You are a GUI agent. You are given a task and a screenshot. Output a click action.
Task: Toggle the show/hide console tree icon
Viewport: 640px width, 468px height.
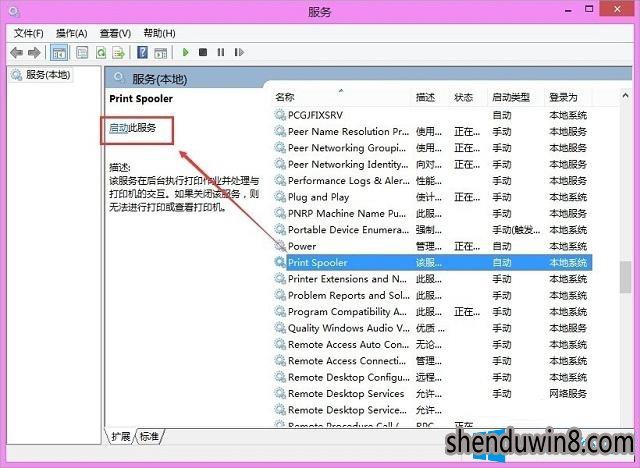pos(59,53)
